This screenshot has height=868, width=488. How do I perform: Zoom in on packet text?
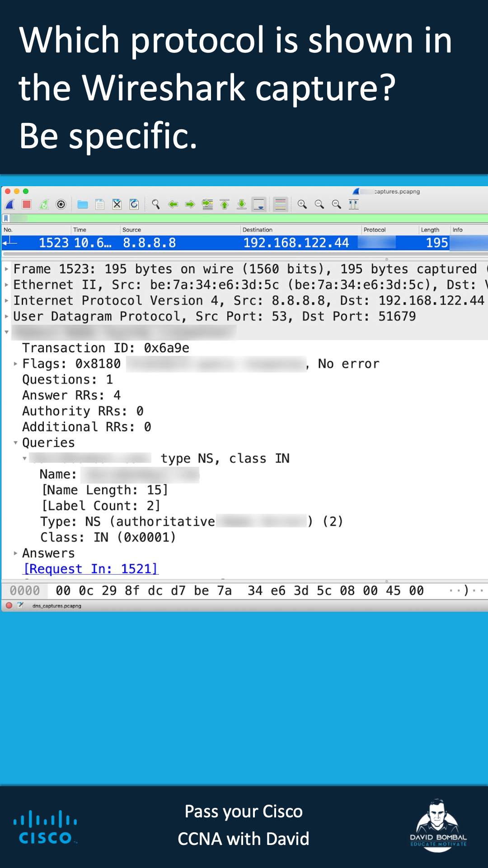pos(302,204)
